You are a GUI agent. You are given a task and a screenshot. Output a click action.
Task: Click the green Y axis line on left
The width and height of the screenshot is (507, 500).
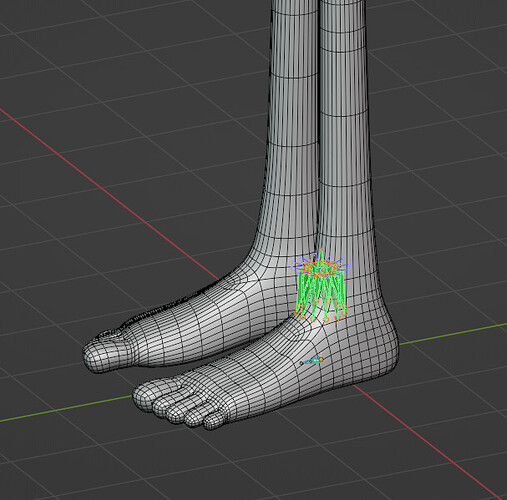pos(67,408)
